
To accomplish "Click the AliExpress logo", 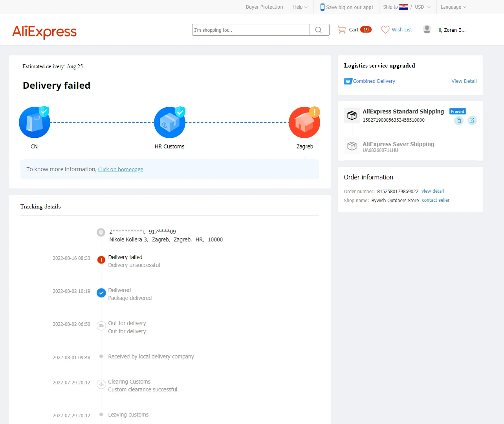I will click(x=44, y=31).
